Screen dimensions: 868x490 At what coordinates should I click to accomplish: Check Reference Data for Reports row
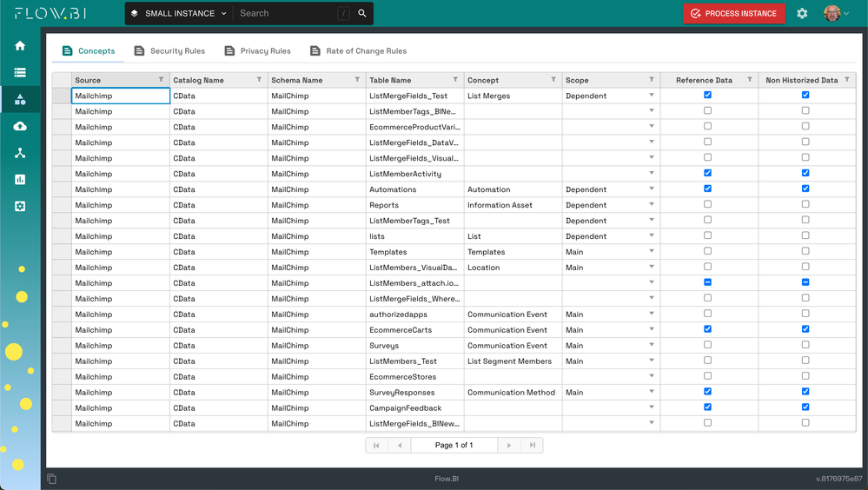[x=707, y=204]
